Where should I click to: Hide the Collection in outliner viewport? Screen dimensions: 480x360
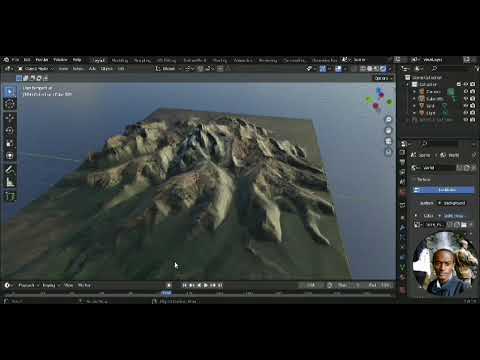[x=466, y=84]
